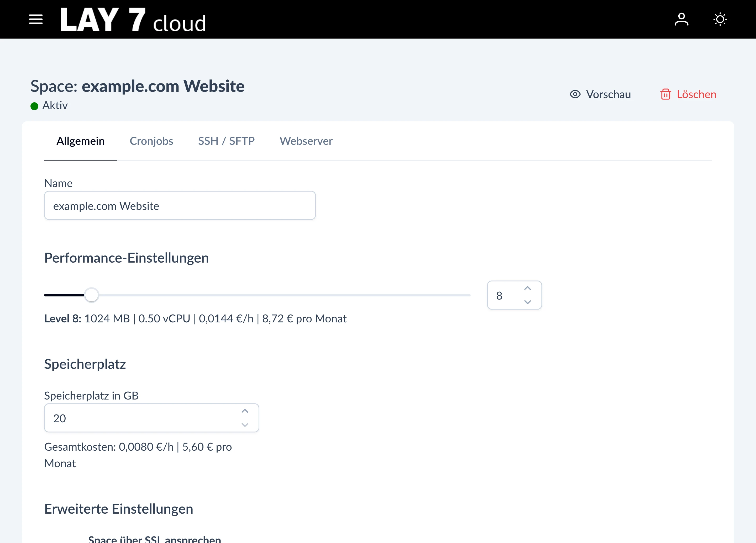Decrease Speicherplatz with the down arrow
756x543 pixels.
[245, 425]
